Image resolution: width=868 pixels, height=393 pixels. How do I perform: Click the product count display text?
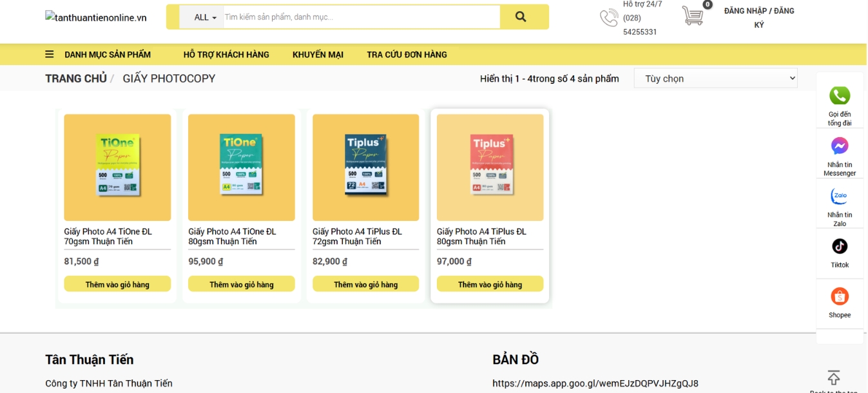pyautogui.click(x=550, y=79)
